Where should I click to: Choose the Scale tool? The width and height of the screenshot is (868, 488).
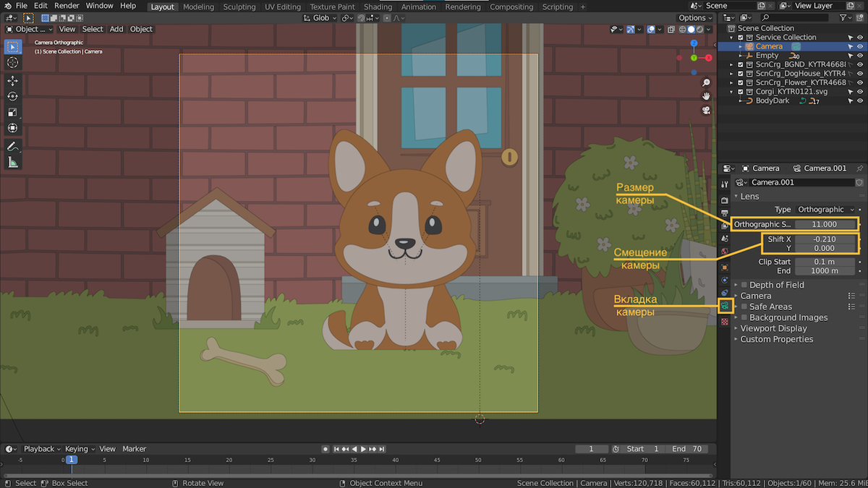click(x=12, y=112)
